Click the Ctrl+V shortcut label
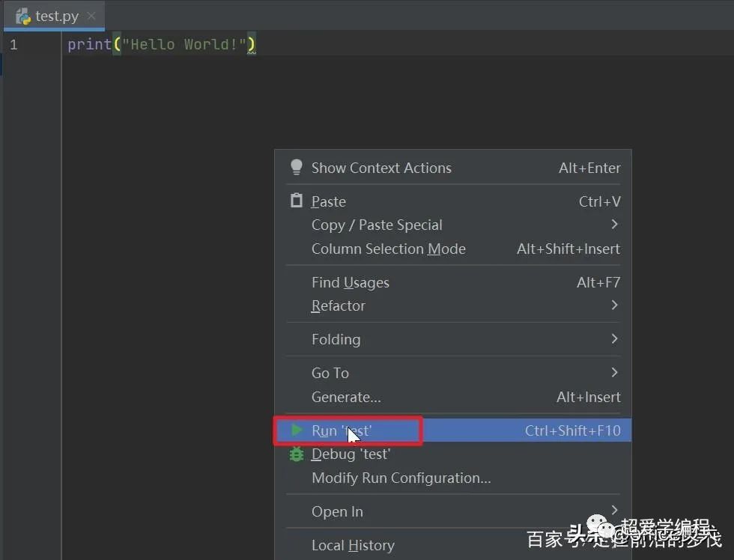This screenshot has height=560, width=734. click(x=600, y=201)
